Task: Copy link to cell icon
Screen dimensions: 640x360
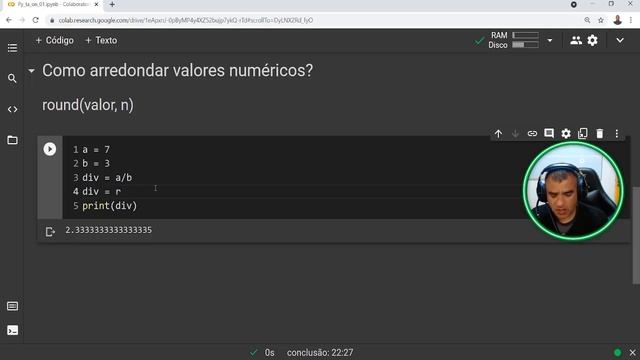Action: (532, 133)
